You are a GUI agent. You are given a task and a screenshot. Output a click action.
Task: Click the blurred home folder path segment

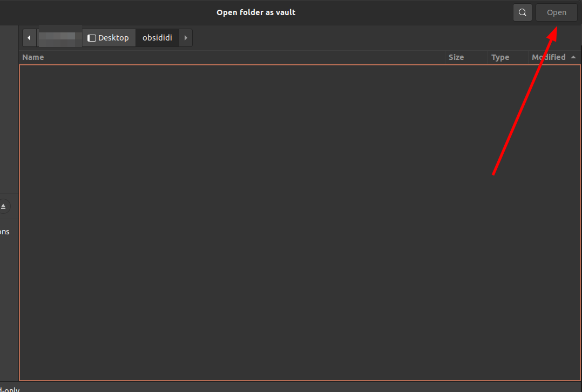pyautogui.click(x=60, y=37)
